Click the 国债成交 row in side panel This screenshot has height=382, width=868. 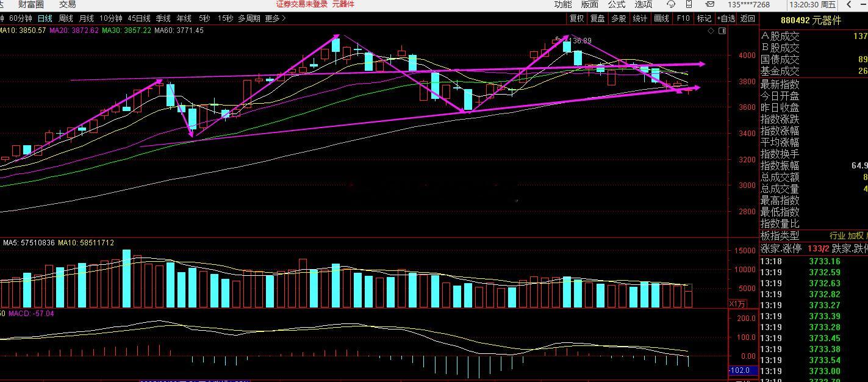(x=814, y=60)
